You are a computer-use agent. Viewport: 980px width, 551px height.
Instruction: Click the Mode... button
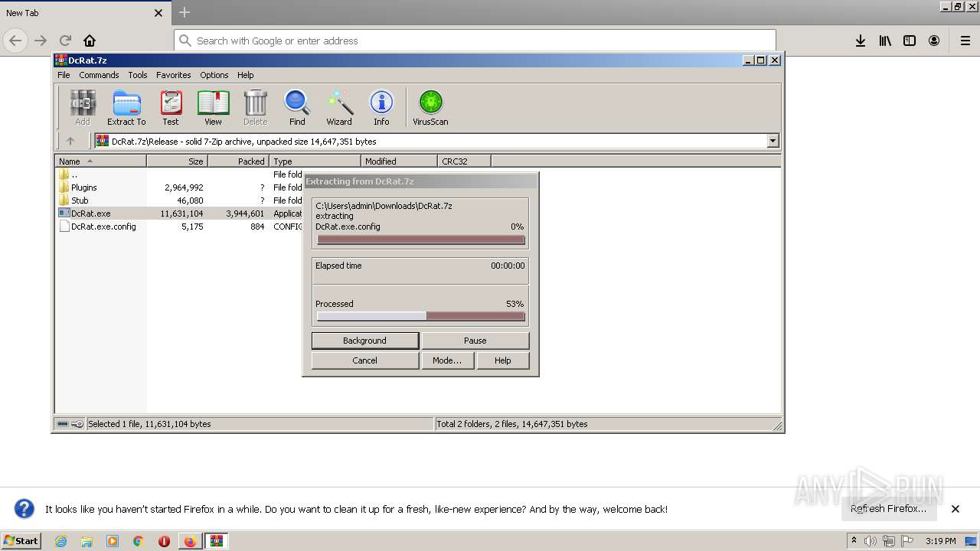tap(447, 360)
